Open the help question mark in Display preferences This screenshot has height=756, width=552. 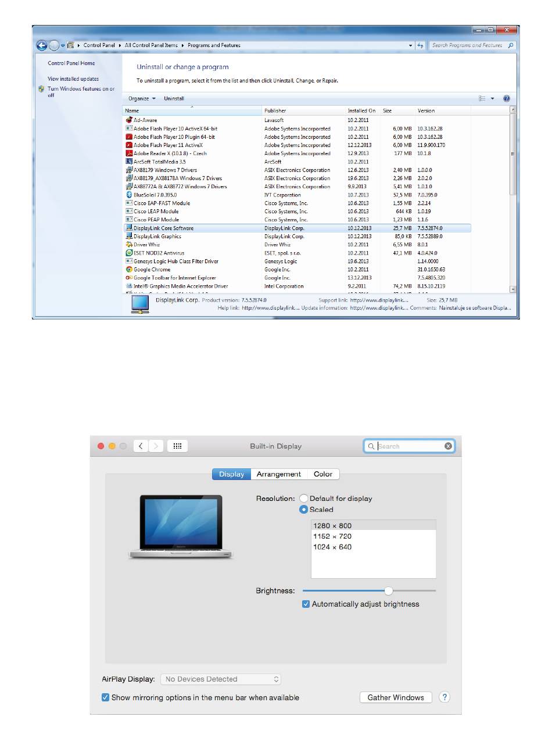tap(445, 697)
